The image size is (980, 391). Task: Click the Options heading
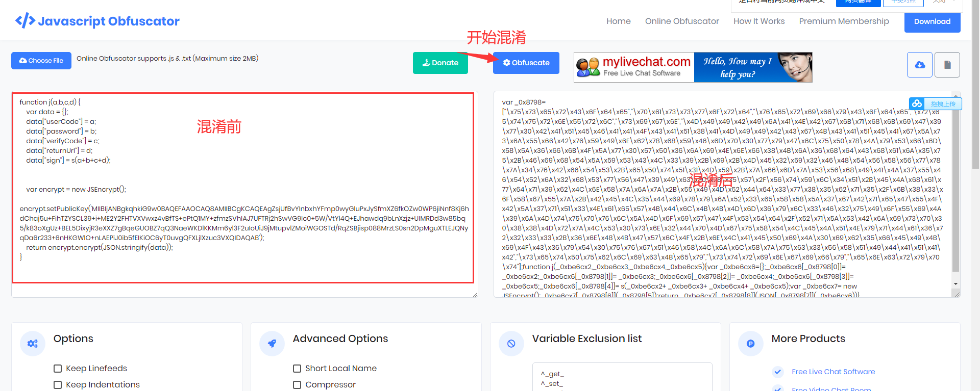(x=73, y=338)
